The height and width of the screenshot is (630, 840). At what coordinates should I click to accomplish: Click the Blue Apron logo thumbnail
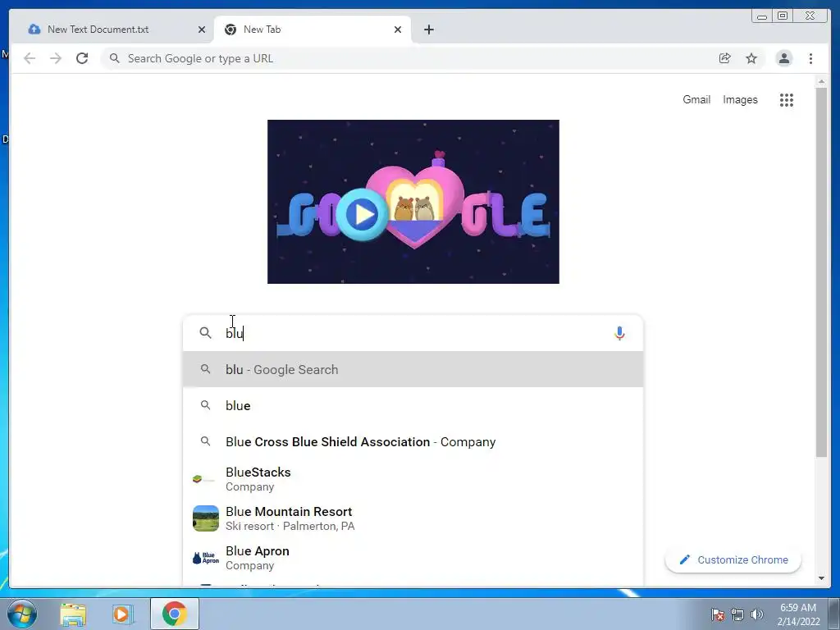click(x=206, y=558)
